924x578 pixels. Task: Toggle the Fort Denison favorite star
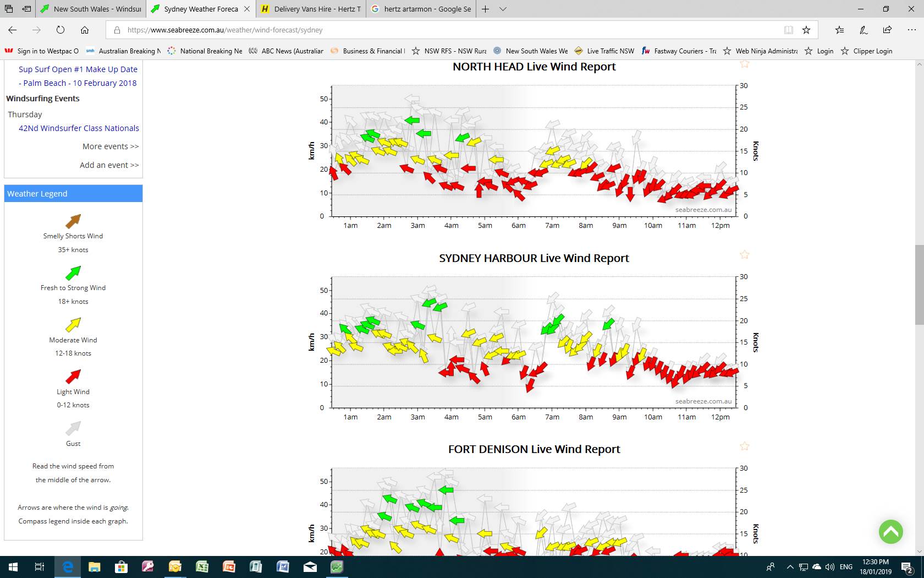coord(744,446)
